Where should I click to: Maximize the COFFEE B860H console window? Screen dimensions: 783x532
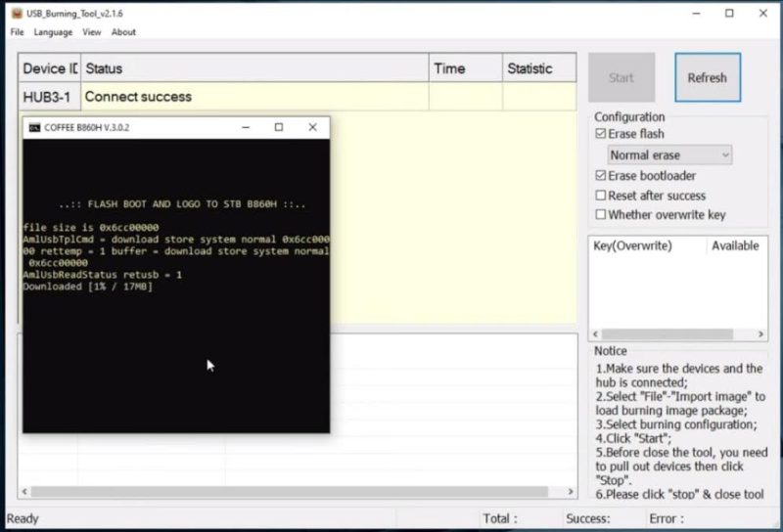[279, 128]
